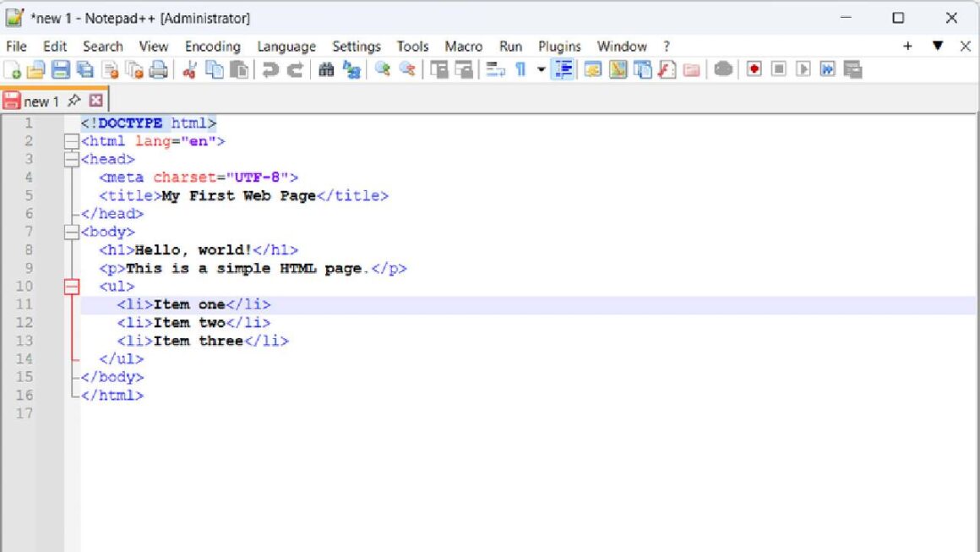Save the file using blue floppy icon
980x552 pixels.
tap(61, 69)
